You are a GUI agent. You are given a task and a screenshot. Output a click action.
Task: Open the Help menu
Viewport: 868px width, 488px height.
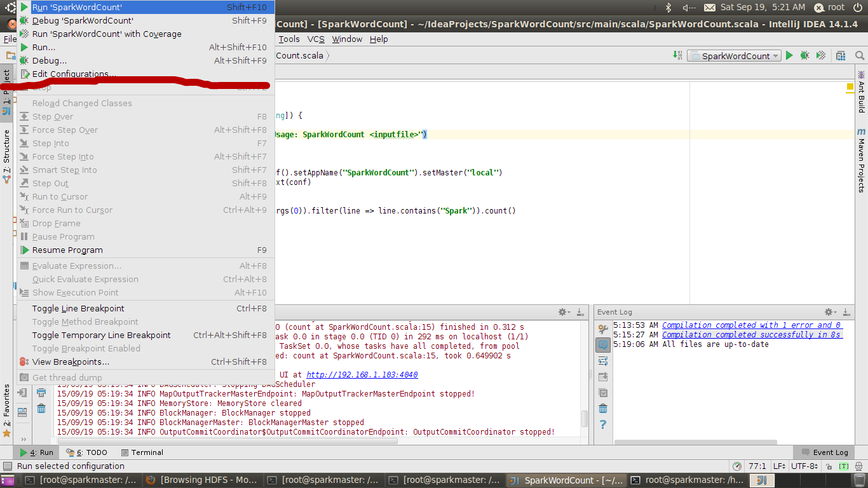(379, 39)
